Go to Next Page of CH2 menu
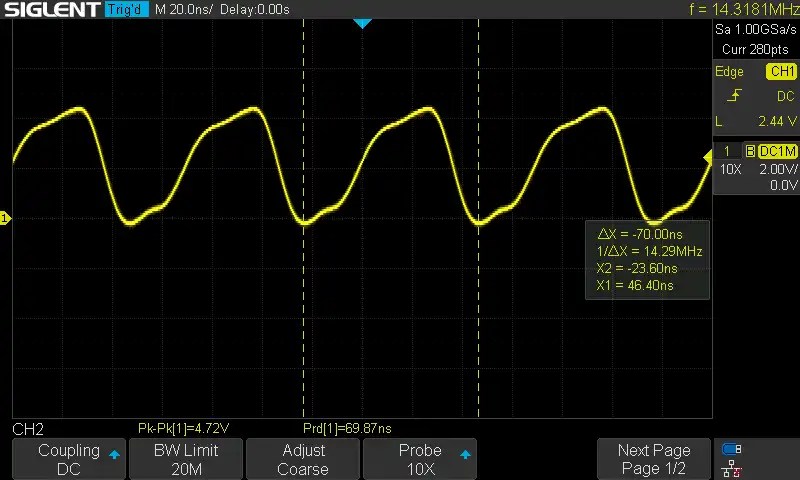Image resolution: width=800 pixels, height=480 pixels. point(654,459)
